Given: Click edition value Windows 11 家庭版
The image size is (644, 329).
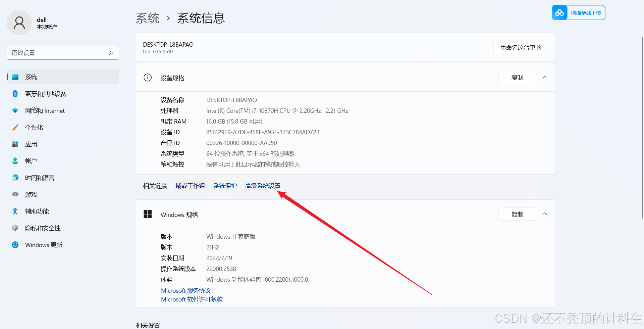Looking at the screenshot, I should [x=231, y=236].
